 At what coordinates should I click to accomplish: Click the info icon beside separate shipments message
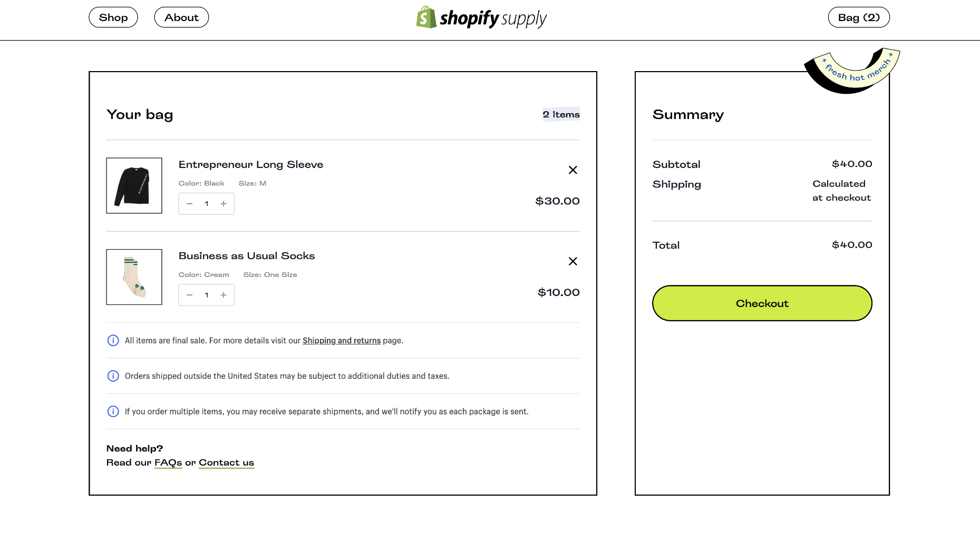click(x=113, y=411)
